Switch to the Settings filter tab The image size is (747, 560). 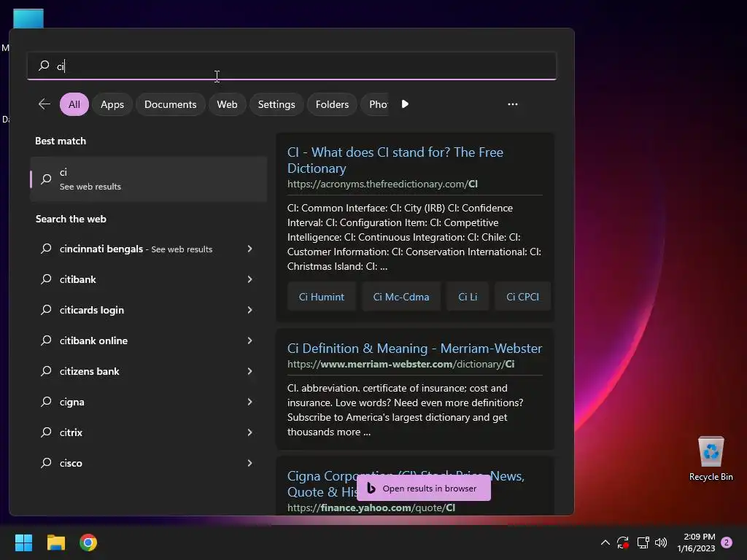click(276, 104)
